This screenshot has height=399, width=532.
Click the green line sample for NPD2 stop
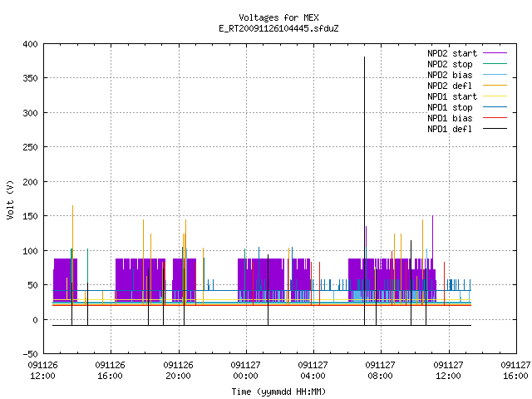click(x=495, y=63)
